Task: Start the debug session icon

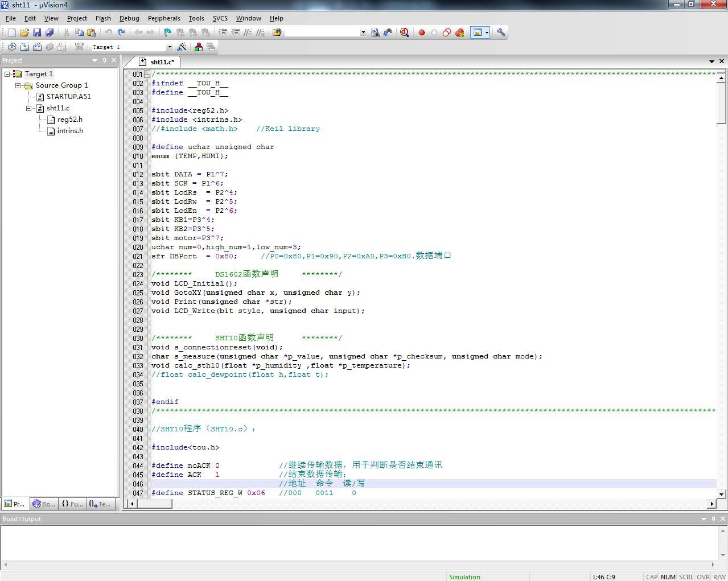Action: coord(404,32)
